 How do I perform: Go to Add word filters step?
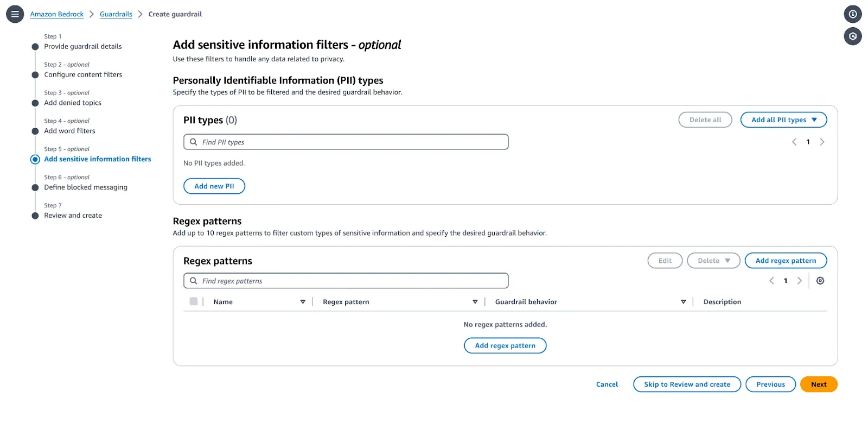click(x=69, y=131)
